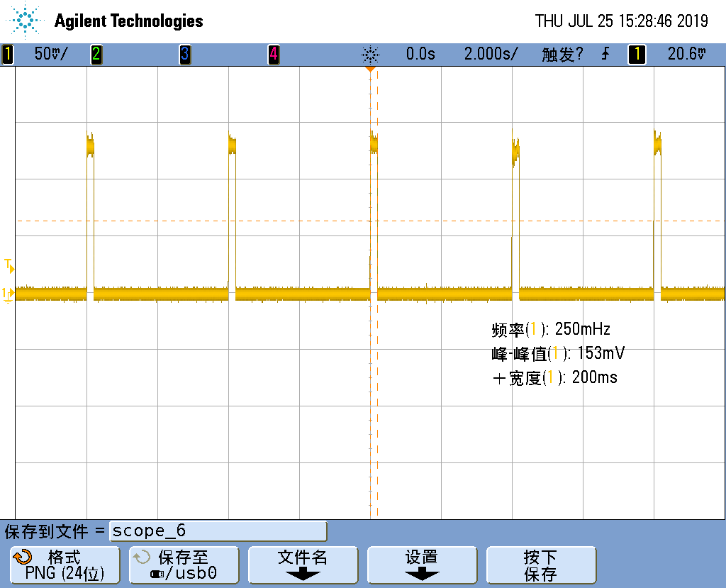Cycle the 格式 PNG (24位) format softkey

point(64,565)
